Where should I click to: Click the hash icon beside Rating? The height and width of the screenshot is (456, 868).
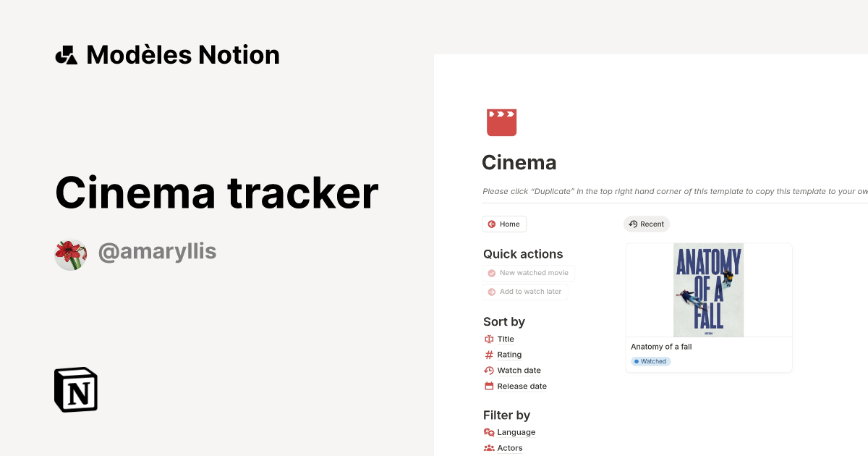coord(488,354)
